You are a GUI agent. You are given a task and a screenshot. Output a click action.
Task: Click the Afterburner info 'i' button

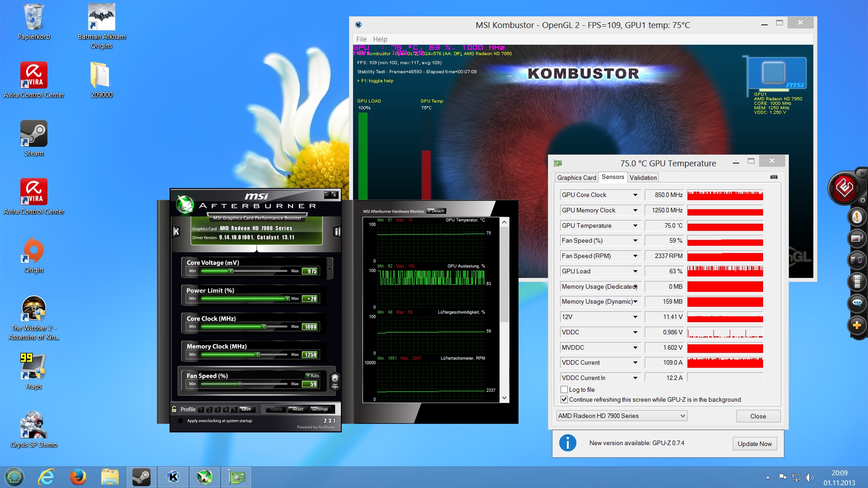[337, 232]
